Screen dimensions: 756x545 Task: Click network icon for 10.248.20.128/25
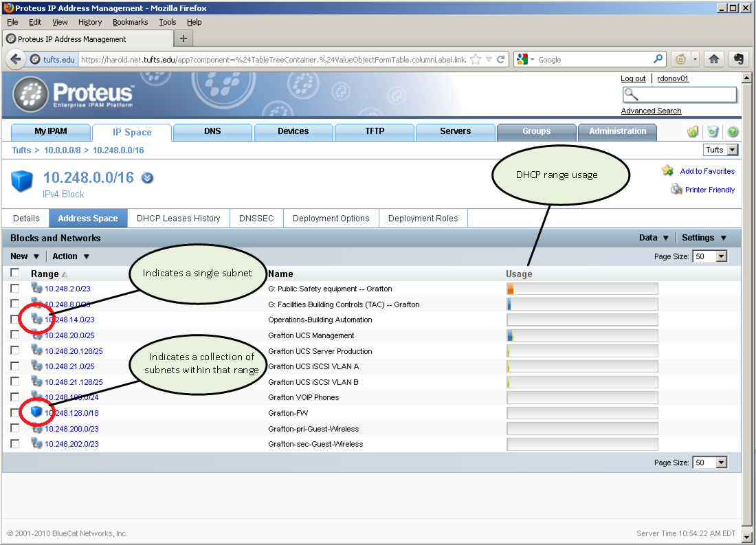[36, 350]
